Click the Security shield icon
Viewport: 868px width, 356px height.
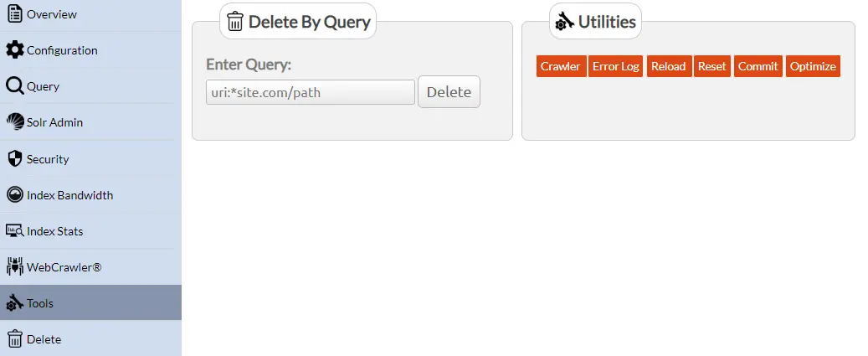(14, 159)
